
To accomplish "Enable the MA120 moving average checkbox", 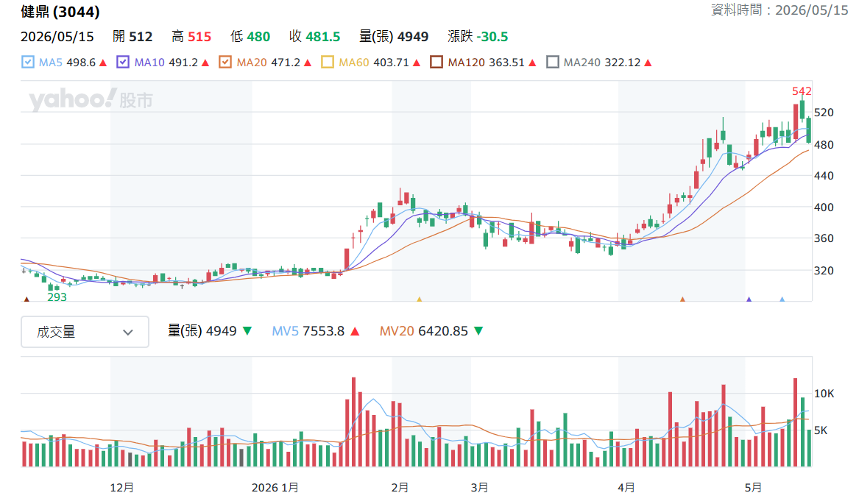I will (436, 63).
